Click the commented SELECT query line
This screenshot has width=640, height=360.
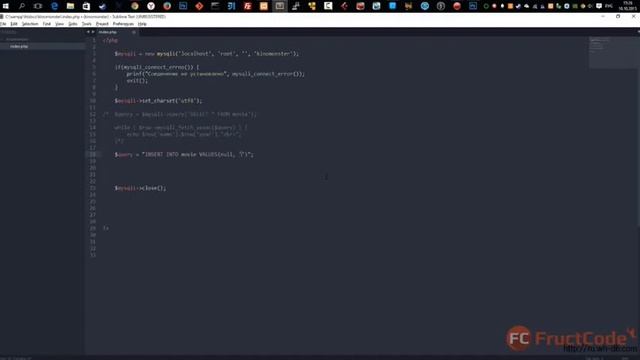[x=180, y=115]
